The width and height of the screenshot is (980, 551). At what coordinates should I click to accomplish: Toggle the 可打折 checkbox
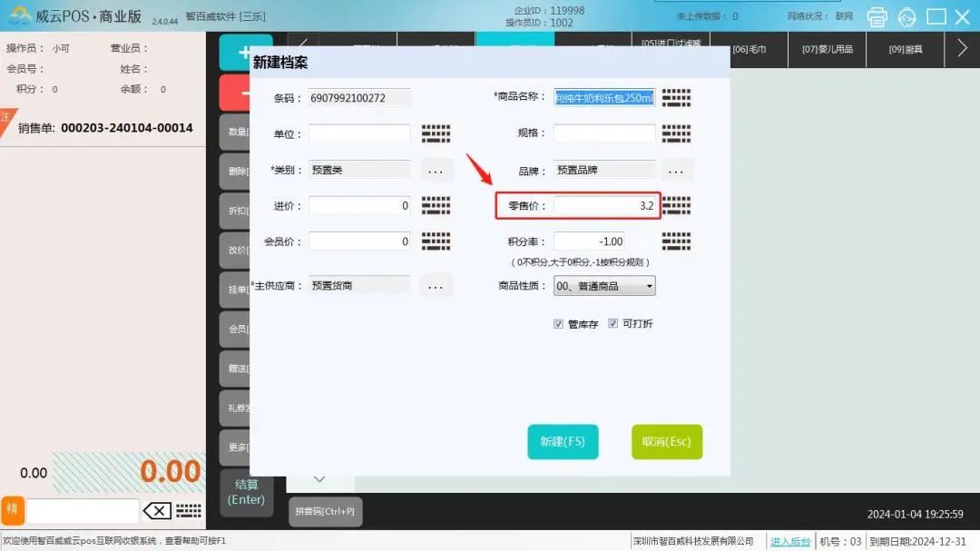[613, 324]
